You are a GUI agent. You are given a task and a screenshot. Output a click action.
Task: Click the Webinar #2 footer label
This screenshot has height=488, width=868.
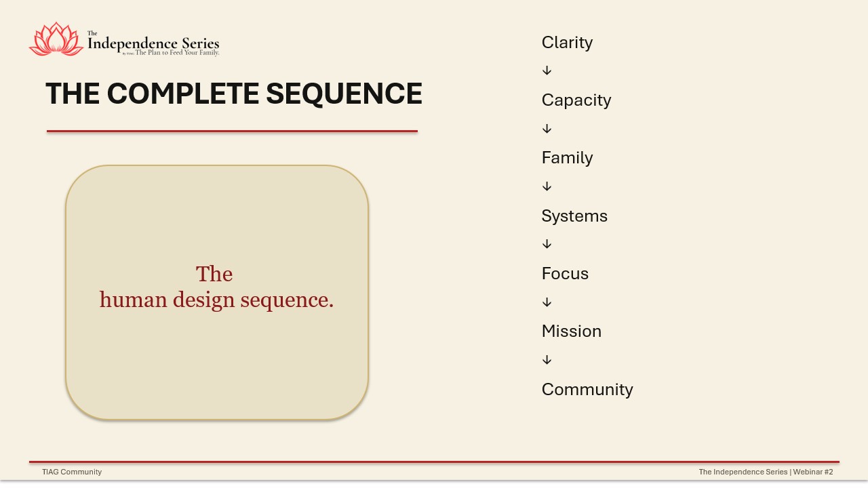coord(813,472)
